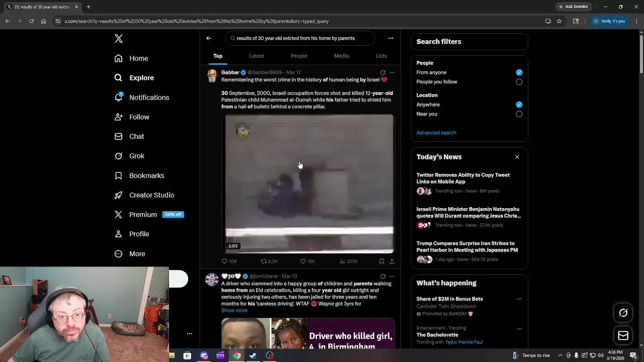644x362 pixels.
Task: Switch to the Lists tab
Action: pyautogui.click(x=381, y=56)
